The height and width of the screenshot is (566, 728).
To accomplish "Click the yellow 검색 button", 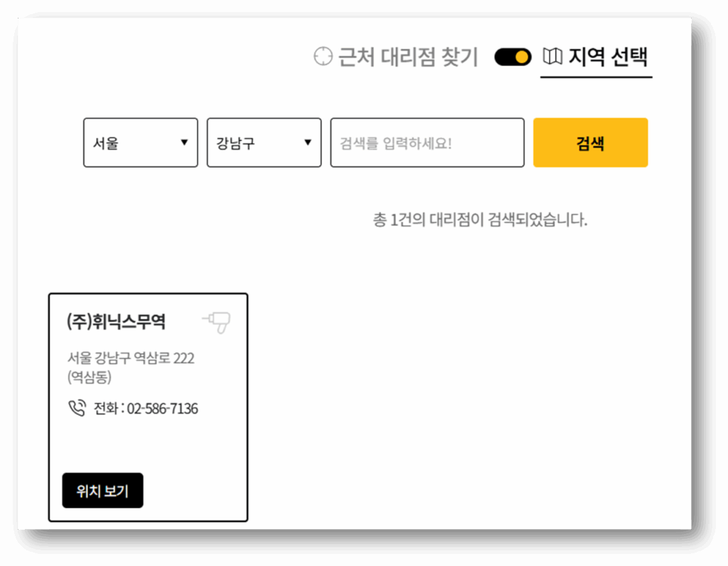I will click(591, 142).
